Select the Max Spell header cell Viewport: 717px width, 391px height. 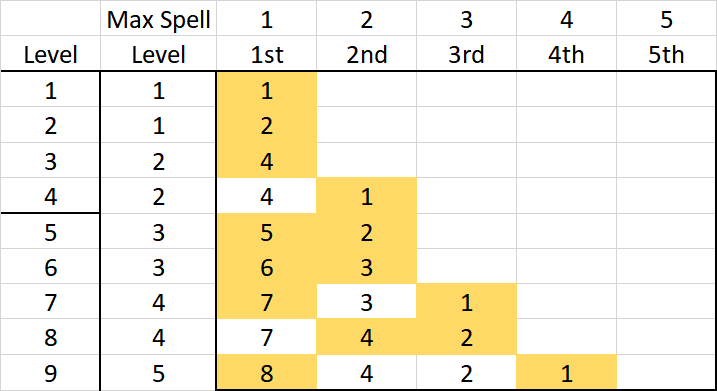coord(158,19)
